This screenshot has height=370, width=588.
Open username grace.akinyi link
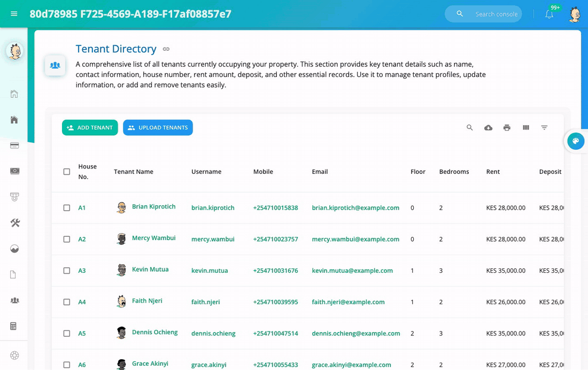tap(209, 365)
